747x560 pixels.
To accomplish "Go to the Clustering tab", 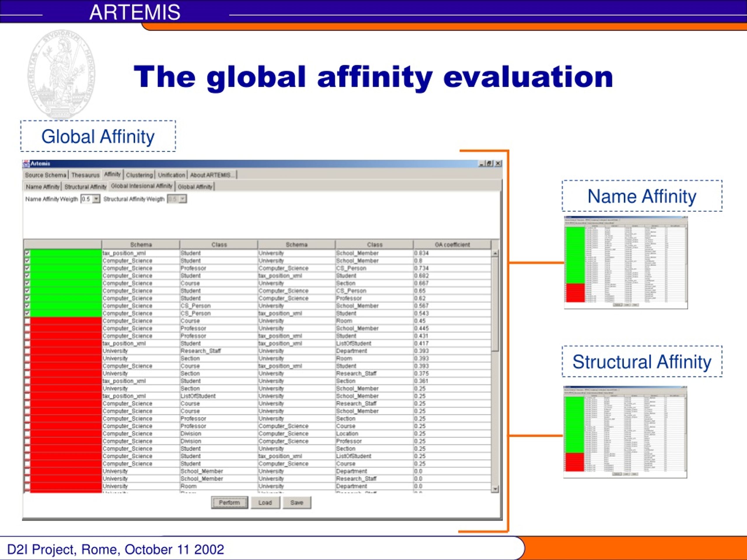I will click(139, 175).
